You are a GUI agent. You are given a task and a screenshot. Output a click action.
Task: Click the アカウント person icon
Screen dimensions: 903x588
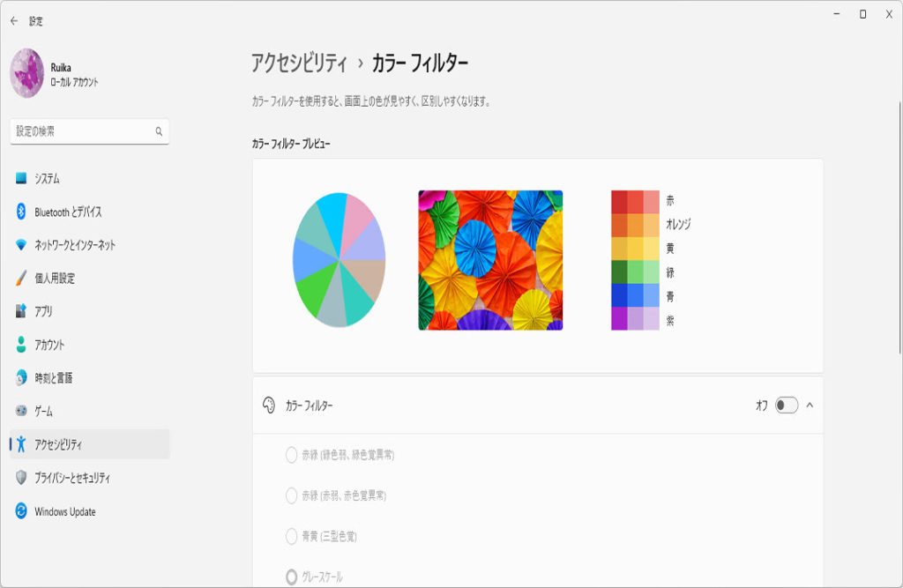[x=21, y=345]
